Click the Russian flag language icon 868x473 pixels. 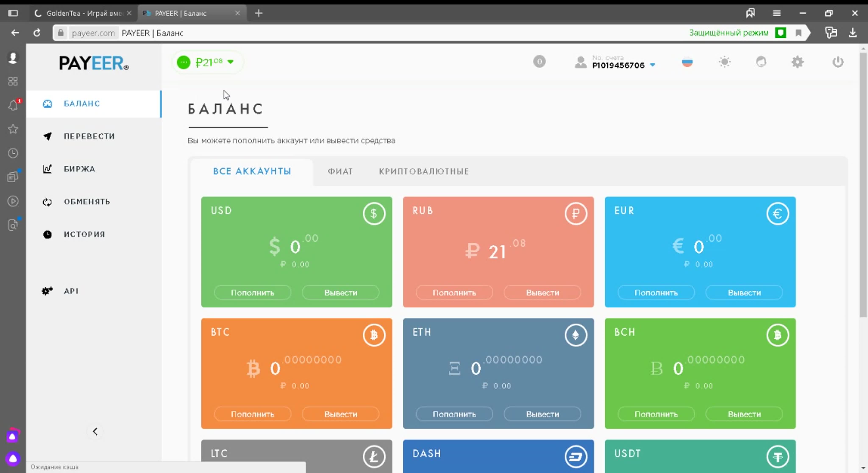tap(687, 62)
